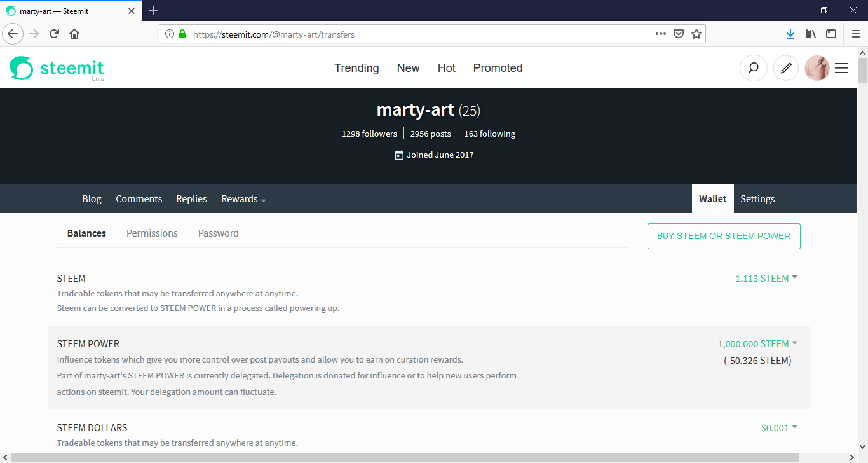Viewport: 868px width, 463px height.
Task: Open page actions three-dot menu
Action: pyautogui.click(x=661, y=34)
